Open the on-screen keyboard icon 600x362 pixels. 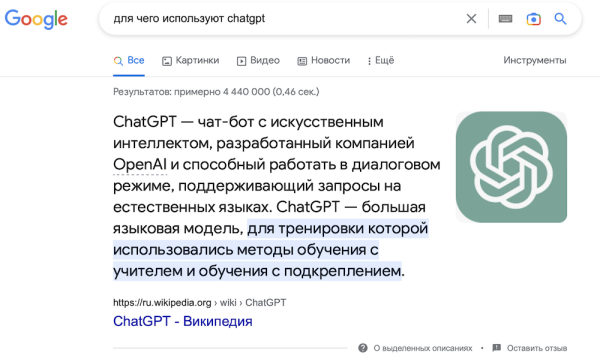pyautogui.click(x=505, y=19)
